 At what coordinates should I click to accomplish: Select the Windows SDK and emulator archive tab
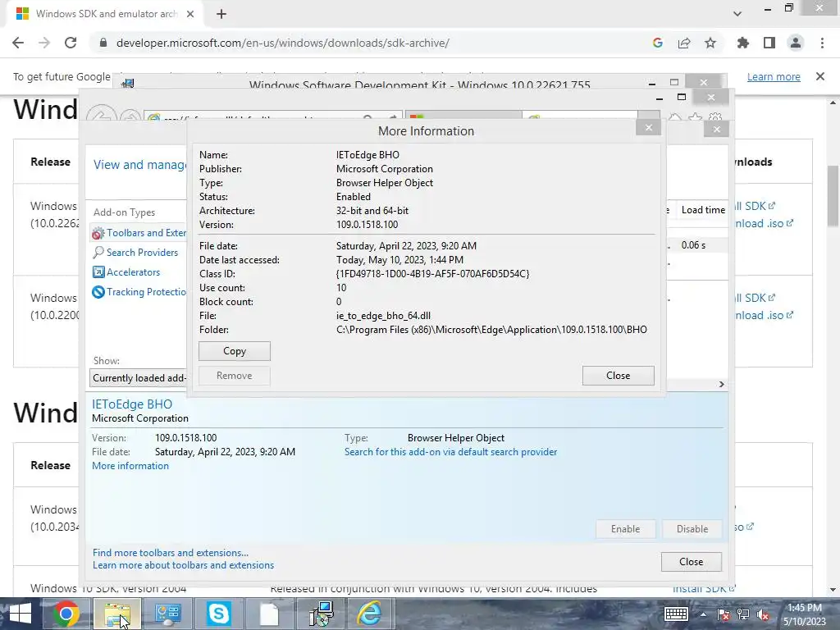tap(106, 14)
